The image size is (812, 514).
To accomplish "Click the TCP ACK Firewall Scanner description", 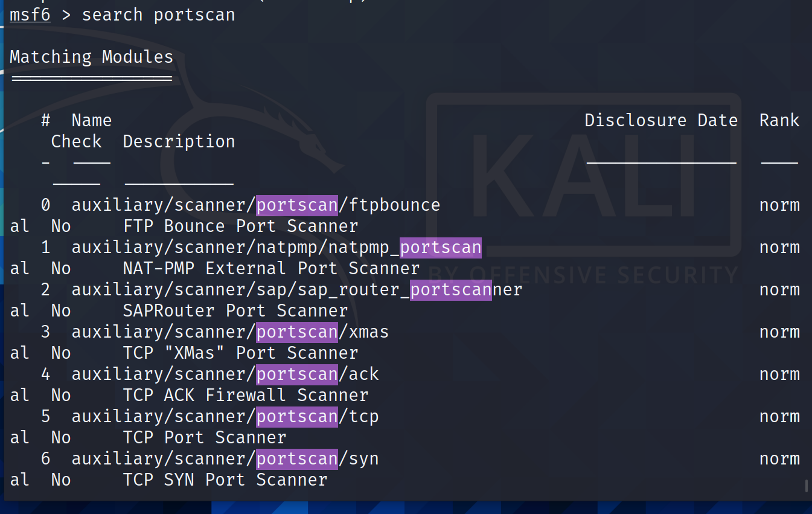I will click(x=246, y=396).
